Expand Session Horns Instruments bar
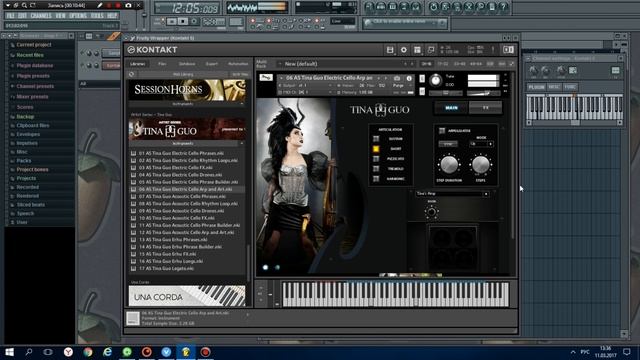 coord(187,104)
